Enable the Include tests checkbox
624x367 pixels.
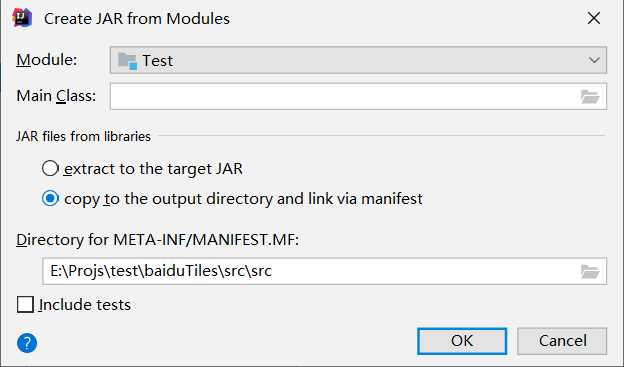click(25, 305)
